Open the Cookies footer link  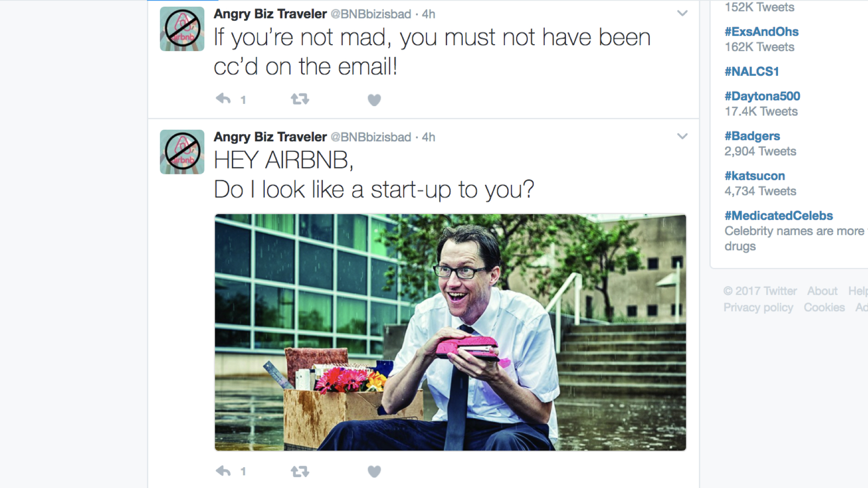824,307
